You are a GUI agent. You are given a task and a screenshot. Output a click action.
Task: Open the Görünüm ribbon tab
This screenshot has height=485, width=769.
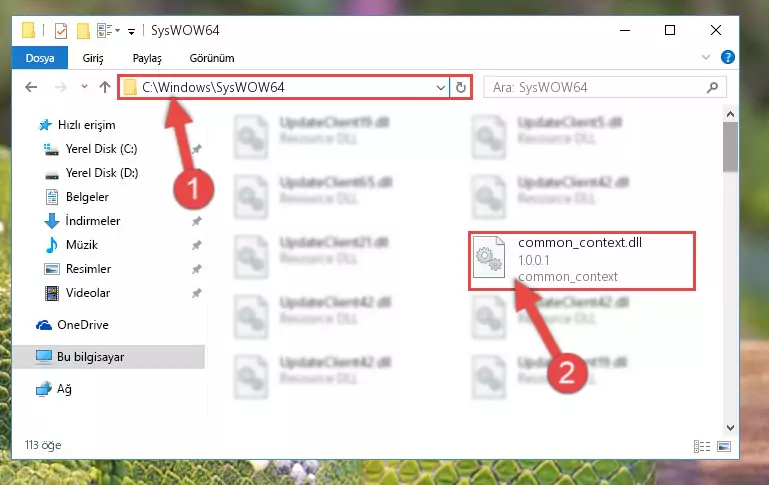[212, 58]
